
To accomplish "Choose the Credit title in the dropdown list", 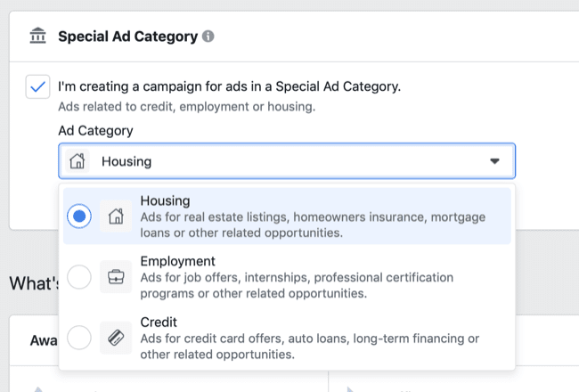I will pos(159,322).
